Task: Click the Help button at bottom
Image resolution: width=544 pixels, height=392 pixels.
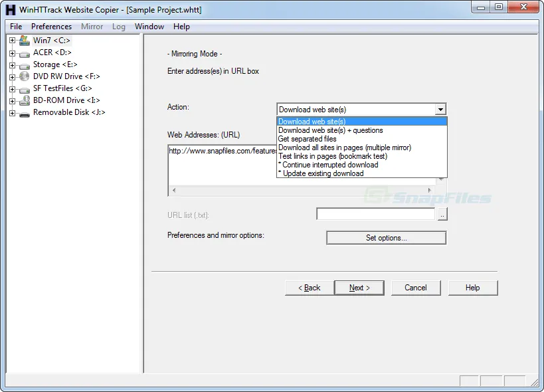Action: click(472, 288)
